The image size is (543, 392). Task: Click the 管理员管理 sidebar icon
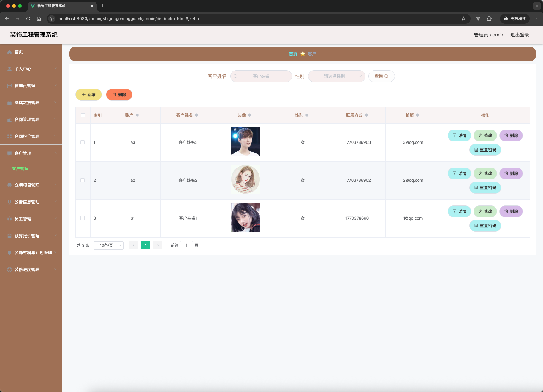pos(10,86)
